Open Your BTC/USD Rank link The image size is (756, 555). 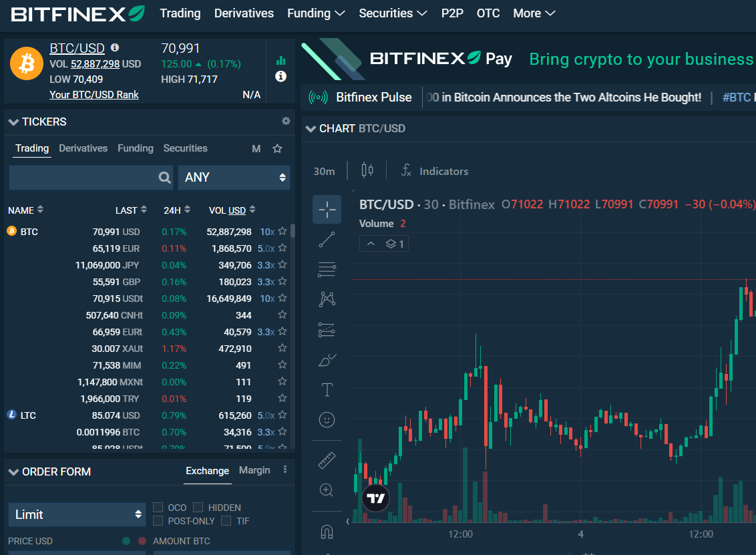pyautogui.click(x=94, y=95)
